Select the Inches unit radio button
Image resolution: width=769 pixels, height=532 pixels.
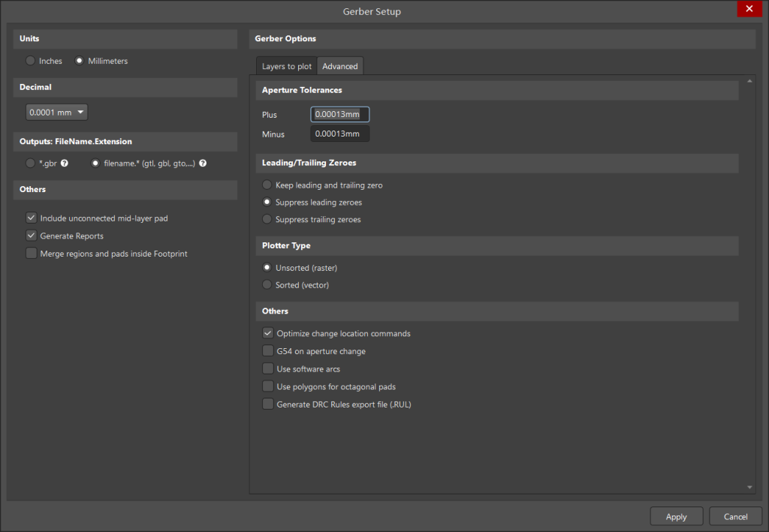[30, 61]
